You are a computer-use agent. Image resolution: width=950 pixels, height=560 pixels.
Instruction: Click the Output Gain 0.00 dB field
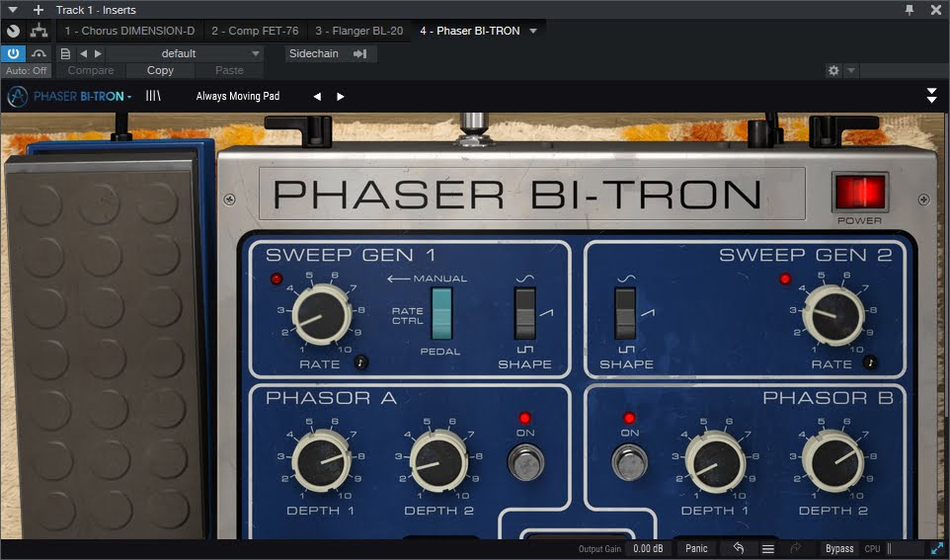648,548
